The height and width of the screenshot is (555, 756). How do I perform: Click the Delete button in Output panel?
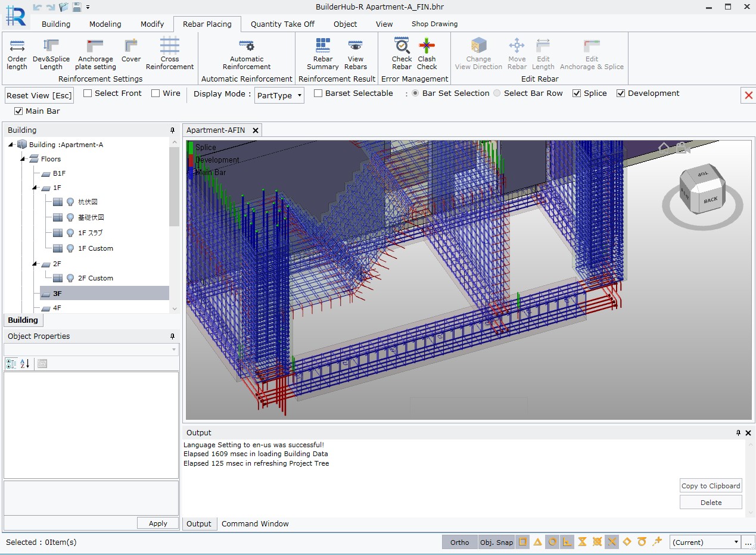point(711,502)
